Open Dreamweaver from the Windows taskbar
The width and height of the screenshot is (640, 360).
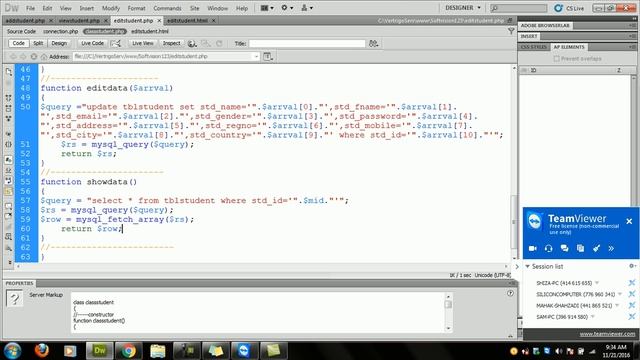coord(100,351)
